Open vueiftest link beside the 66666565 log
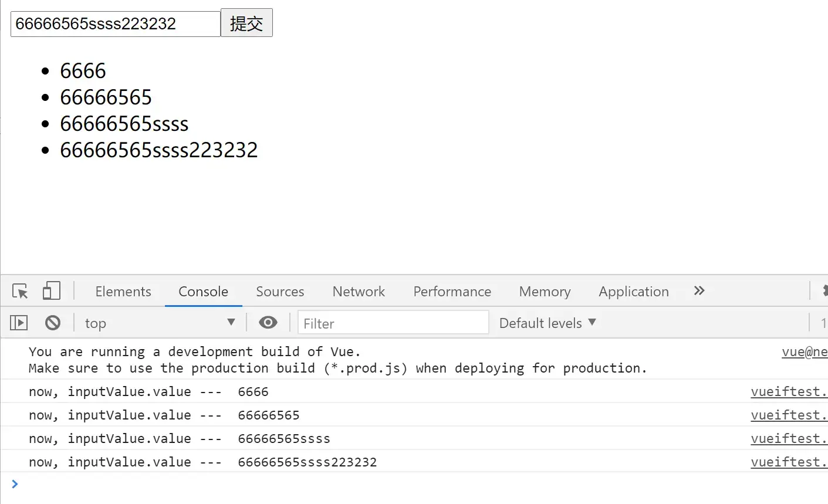This screenshot has width=828, height=504. click(789, 415)
